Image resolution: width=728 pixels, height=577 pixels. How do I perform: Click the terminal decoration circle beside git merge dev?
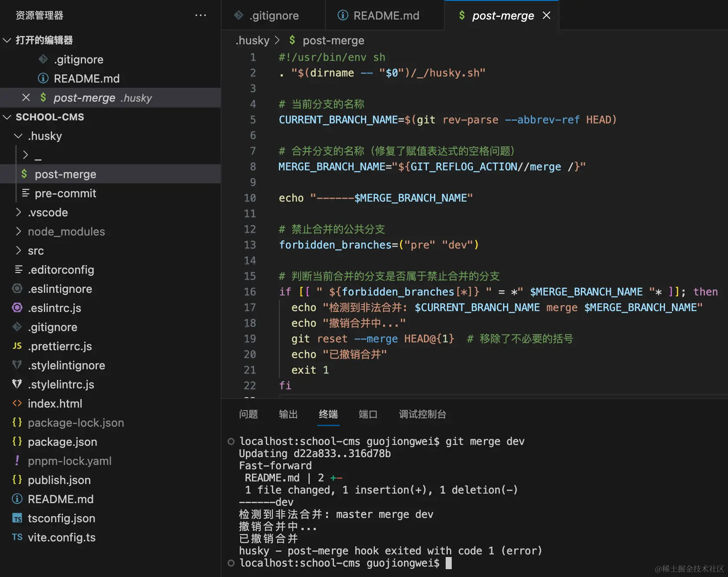pyautogui.click(x=231, y=441)
